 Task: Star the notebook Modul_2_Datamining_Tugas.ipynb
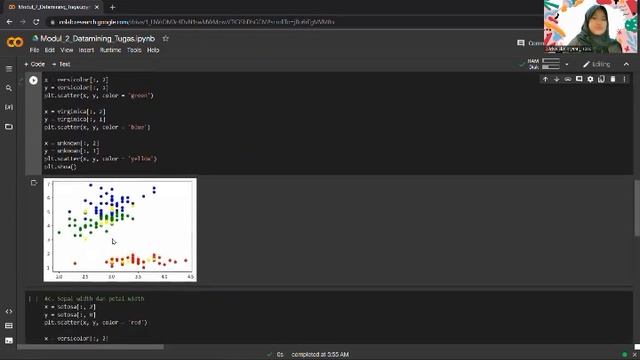165,38
